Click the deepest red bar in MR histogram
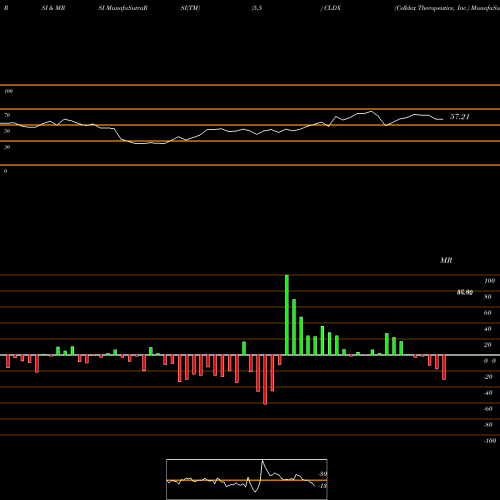 [x=265, y=380]
